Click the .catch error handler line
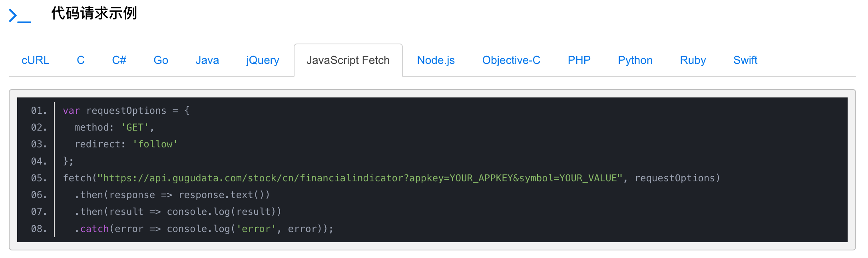The width and height of the screenshot is (868, 258). 204,229
